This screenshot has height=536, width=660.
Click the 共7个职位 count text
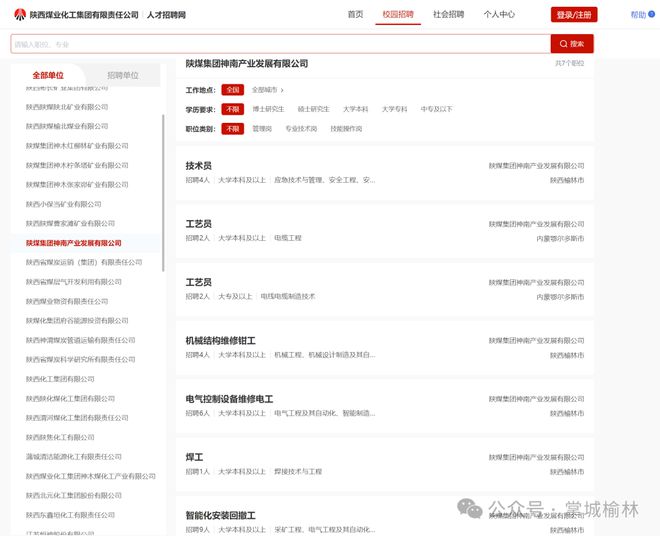(x=570, y=63)
